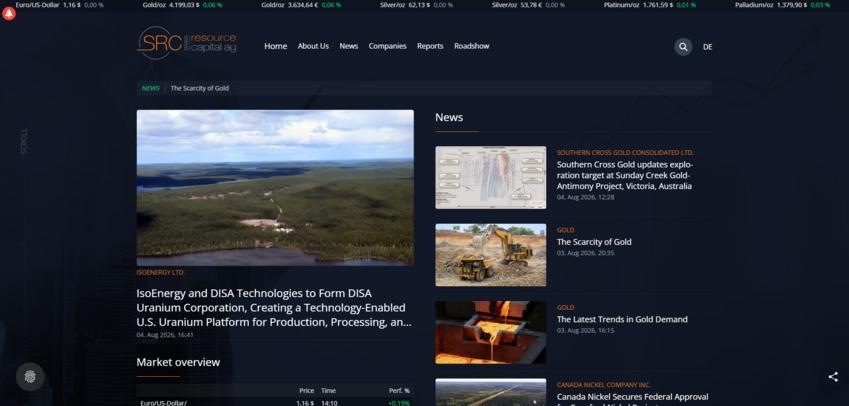Click date 03. Aug 2026, 16:15
Image resolution: width=849 pixels, height=406 pixels.
point(585,330)
